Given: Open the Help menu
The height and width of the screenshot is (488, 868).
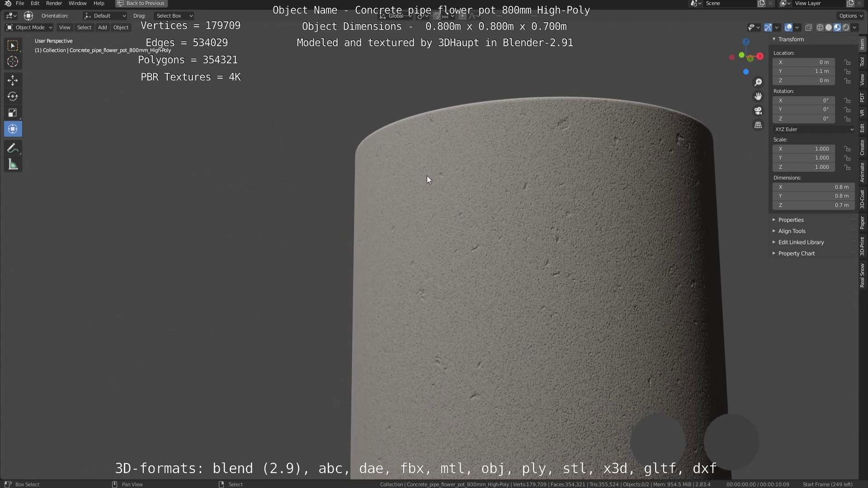Looking at the screenshot, I should point(99,3).
